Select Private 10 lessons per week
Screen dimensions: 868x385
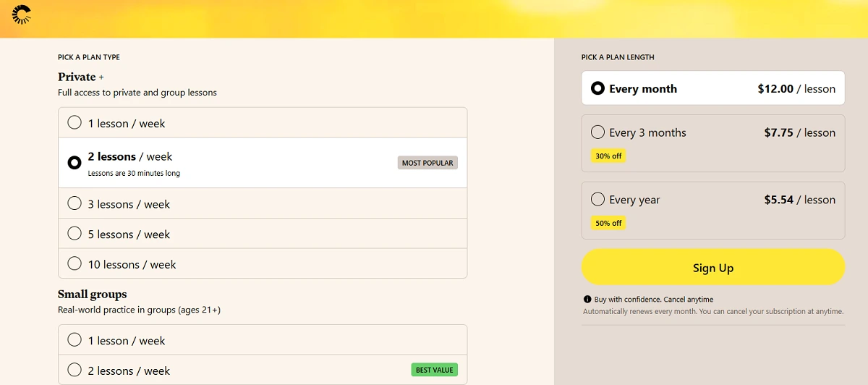[75, 264]
